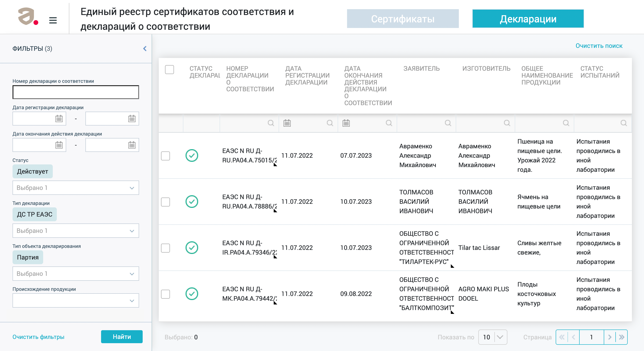Image resolution: width=644 pixels, height=351 pixels.
Task: Open calendar for registration date end
Action: 132,119
